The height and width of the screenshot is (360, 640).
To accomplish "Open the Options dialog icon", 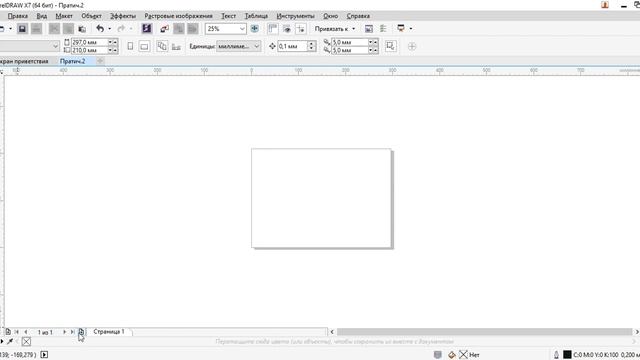I will [x=369, y=29].
